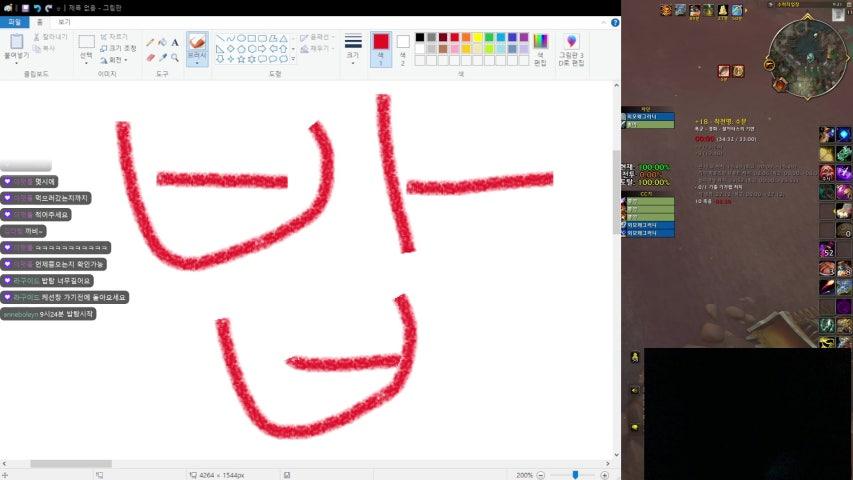Choose the Six-point star shape
Image resolution: width=853 pixels, height=480 pixels.
[x=252, y=59]
